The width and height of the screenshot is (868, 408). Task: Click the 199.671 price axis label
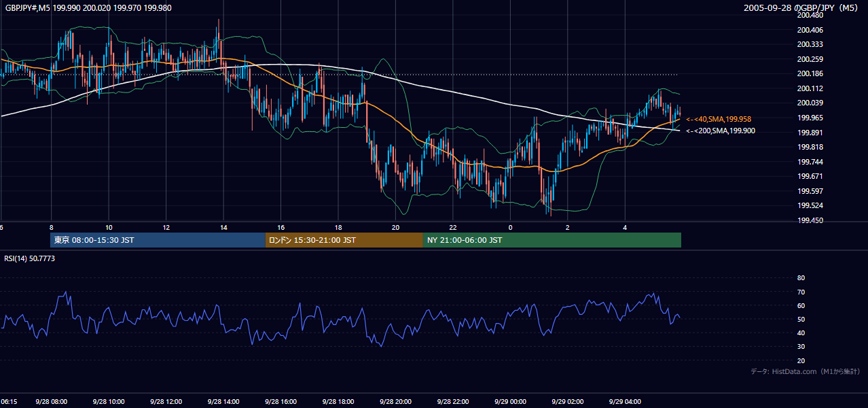(x=810, y=177)
